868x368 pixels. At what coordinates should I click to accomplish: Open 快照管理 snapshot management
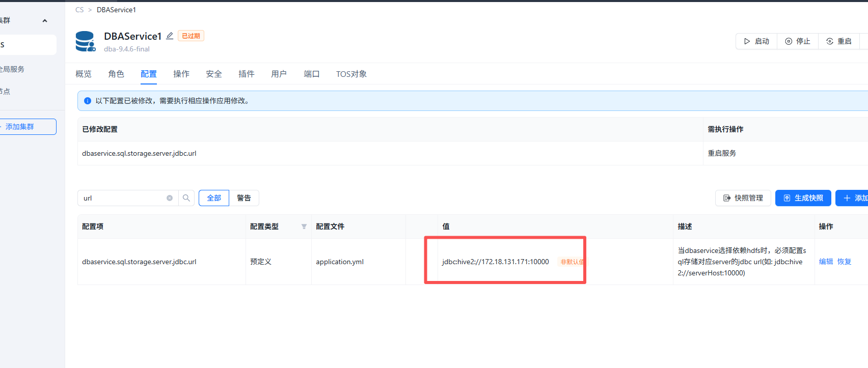coord(743,198)
